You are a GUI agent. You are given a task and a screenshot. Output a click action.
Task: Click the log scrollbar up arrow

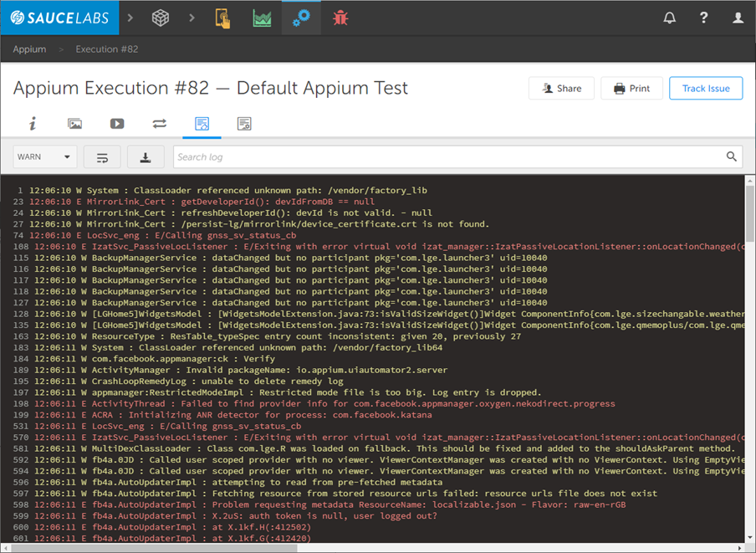750,181
